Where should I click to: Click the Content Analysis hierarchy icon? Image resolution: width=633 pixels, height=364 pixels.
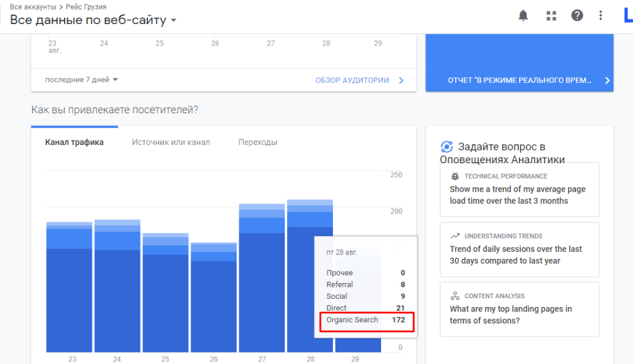click(x=454, y=296)
